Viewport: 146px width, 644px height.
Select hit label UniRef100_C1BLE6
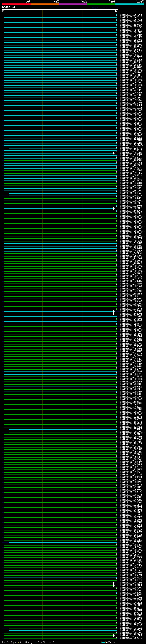click(131, 156)
